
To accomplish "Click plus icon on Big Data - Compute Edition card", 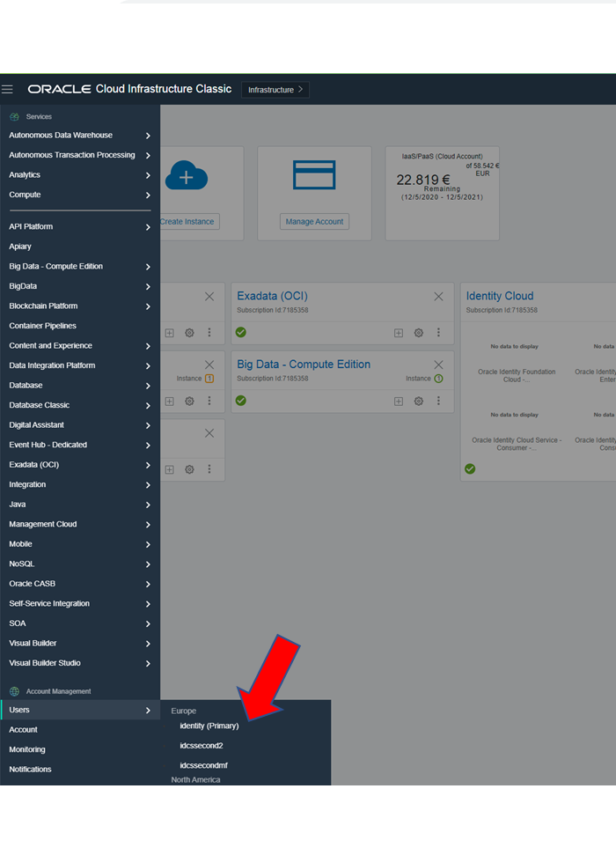I will (399, 401).
